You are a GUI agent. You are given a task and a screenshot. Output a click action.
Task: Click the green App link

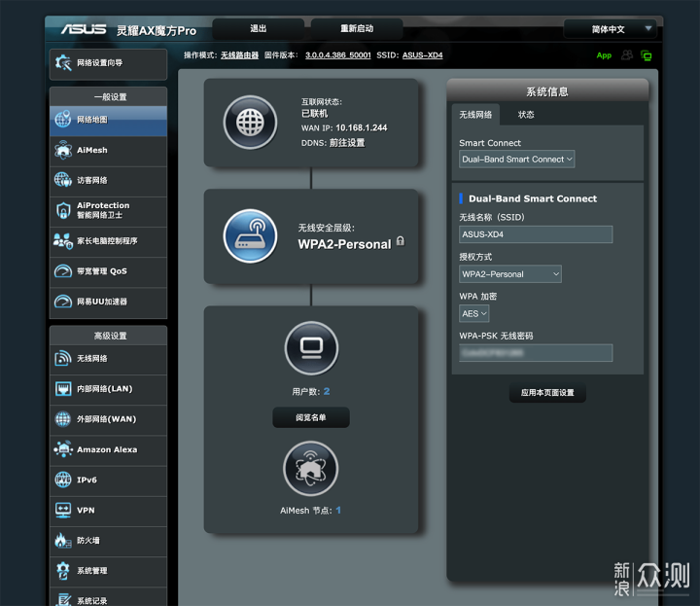point(604,55)
